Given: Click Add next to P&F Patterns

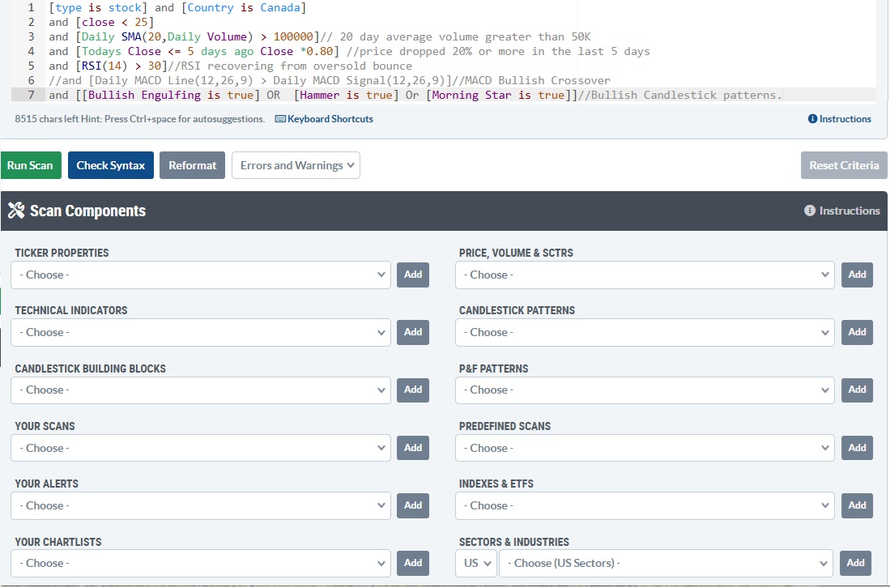Looking at the screenshot, I should tap(857, 390).
